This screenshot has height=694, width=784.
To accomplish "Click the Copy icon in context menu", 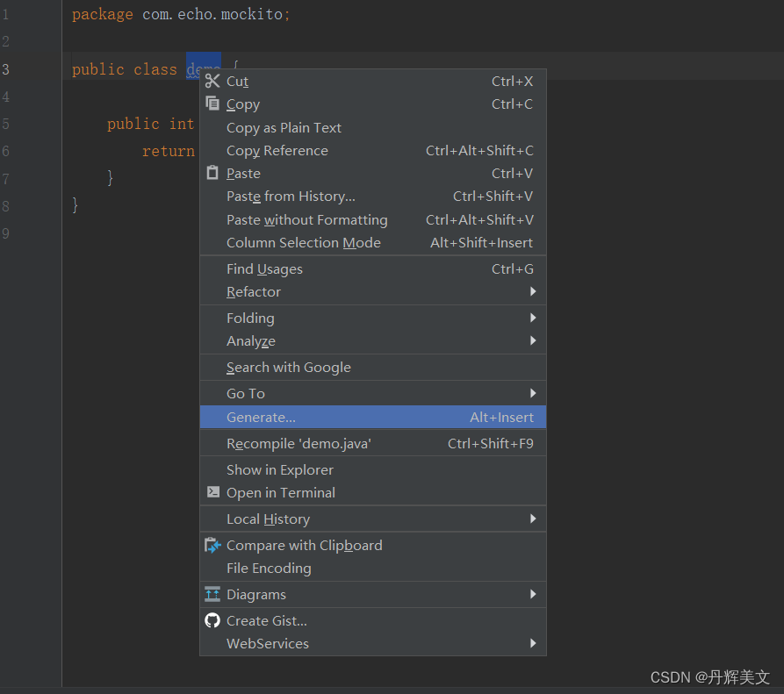I will point(212,104).
